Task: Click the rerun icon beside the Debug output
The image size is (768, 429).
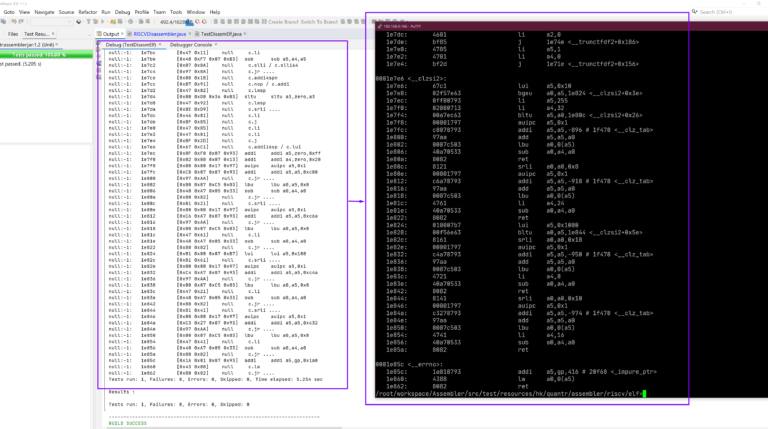Action: (x=99, y=44)
